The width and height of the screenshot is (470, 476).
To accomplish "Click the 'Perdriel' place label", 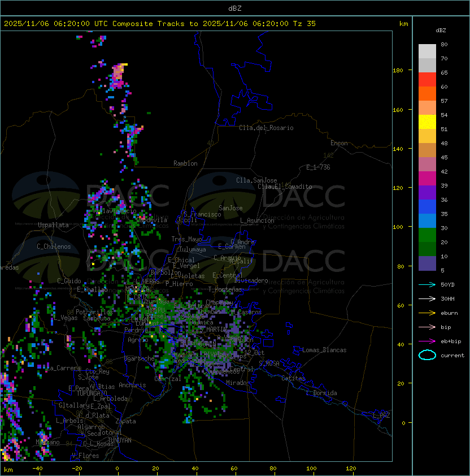I will coord(138,330).
